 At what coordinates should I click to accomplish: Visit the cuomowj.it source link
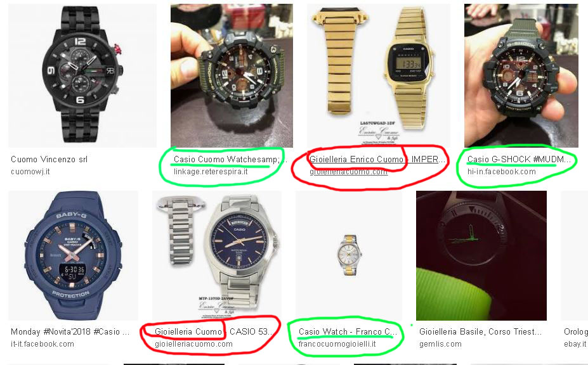click(30, 172)
